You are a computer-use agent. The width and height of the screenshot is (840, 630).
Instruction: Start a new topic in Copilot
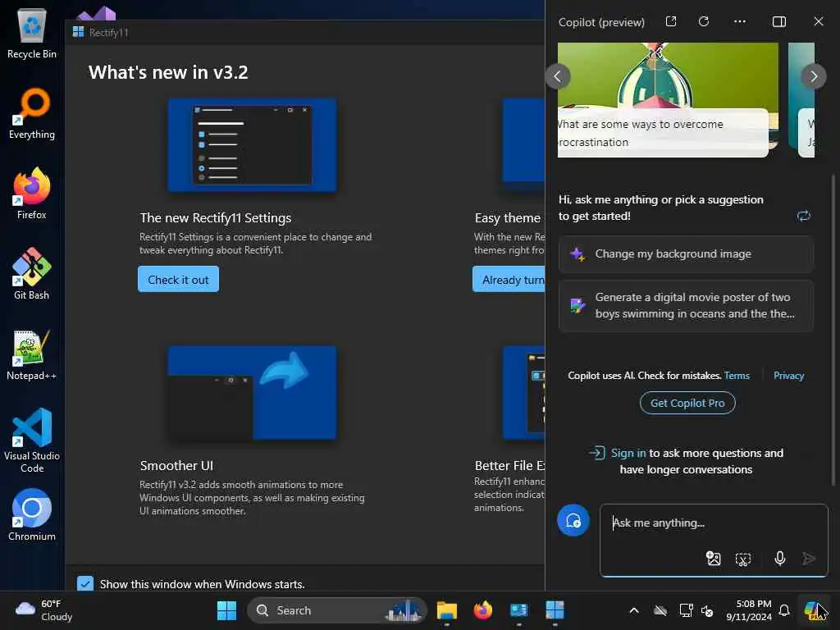(x=573, y=521)
